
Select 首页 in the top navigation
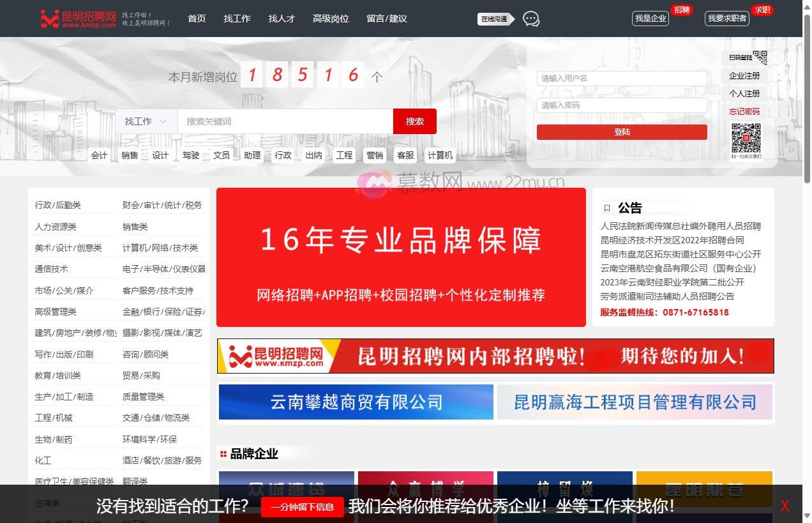tap(197, 19)
